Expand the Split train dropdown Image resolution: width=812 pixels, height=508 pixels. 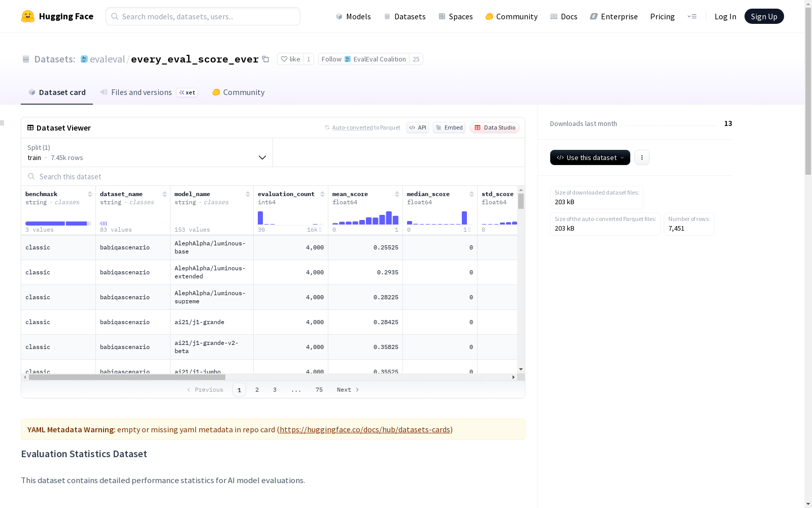147,152
